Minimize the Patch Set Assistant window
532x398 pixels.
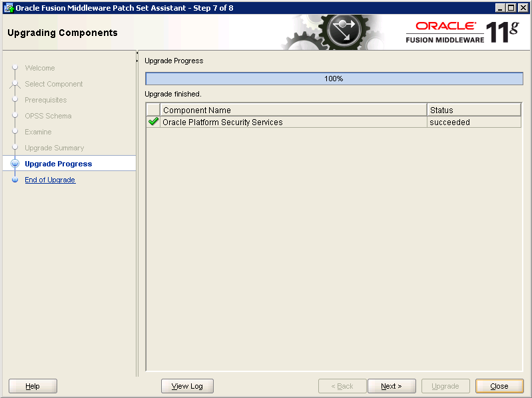point(500,8)
